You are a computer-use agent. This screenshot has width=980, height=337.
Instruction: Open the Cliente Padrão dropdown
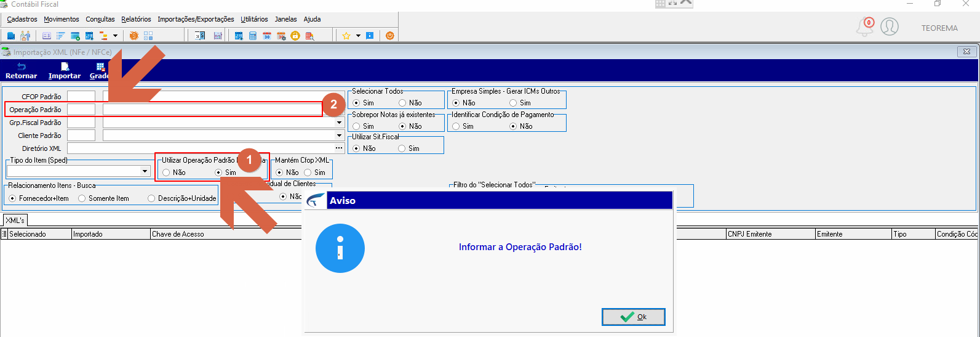coord(339,136)
